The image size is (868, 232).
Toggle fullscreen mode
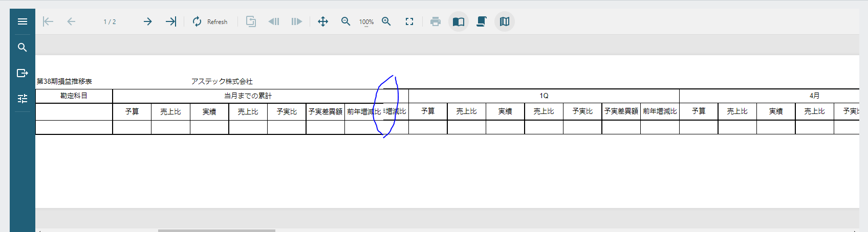409,21
